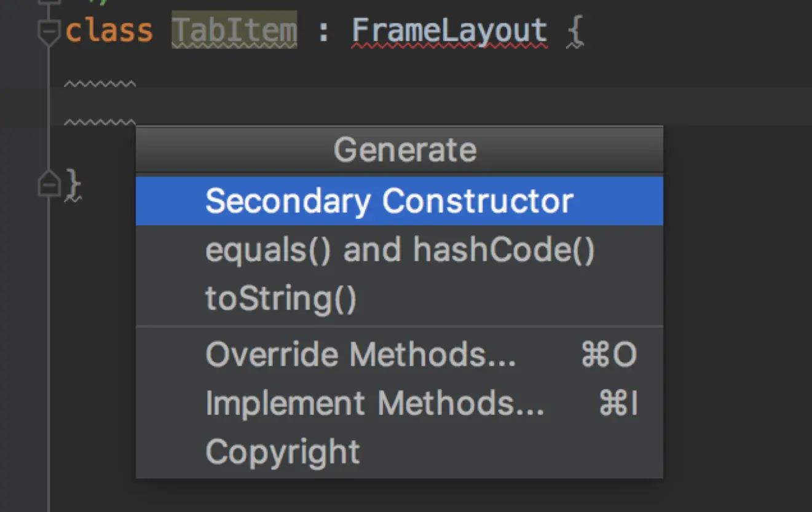Click the closing curly brace of the class

[73, 183]
